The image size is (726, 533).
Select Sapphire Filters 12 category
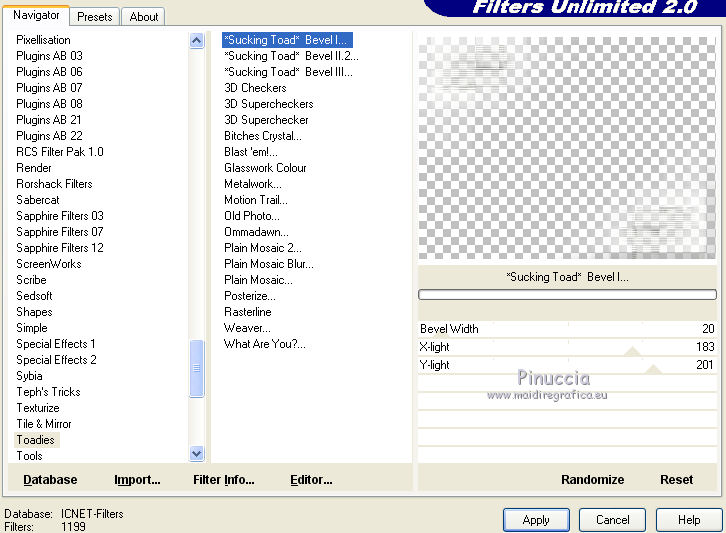tap(60, 248)
